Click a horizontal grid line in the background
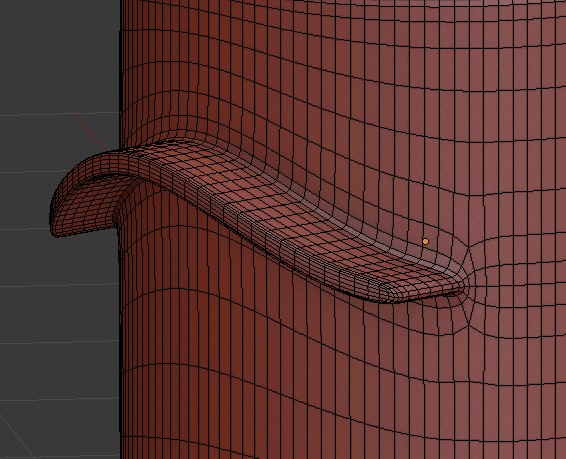The height and width of the screenshot is (459, 566). tap(58, 286)
